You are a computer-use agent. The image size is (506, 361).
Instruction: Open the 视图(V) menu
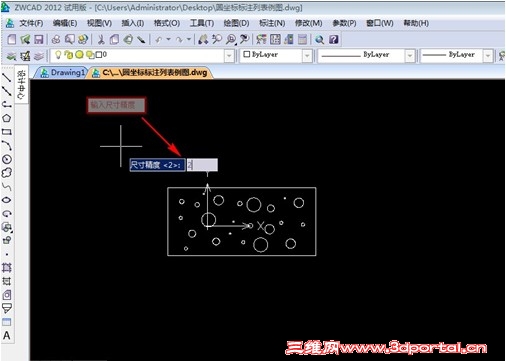click(x=99, y=23)
